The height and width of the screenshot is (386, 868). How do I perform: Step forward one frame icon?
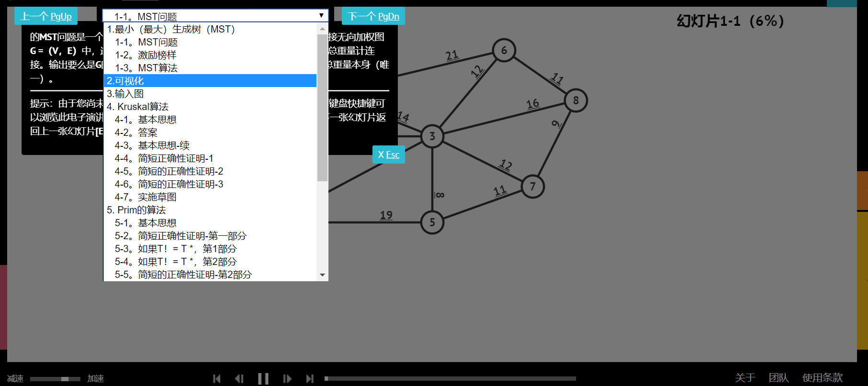click(x=287, y=379)
